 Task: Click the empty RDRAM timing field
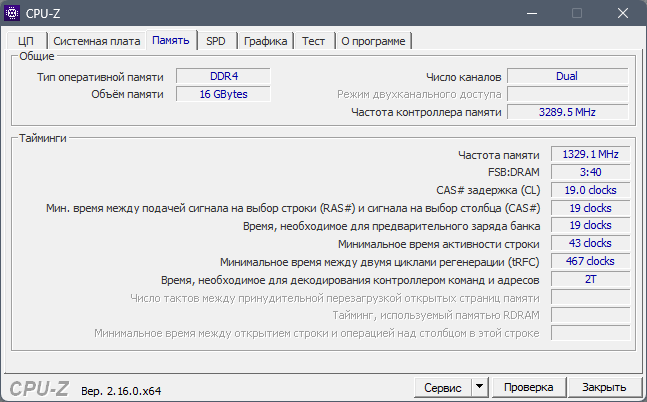(x=590, y=315)
